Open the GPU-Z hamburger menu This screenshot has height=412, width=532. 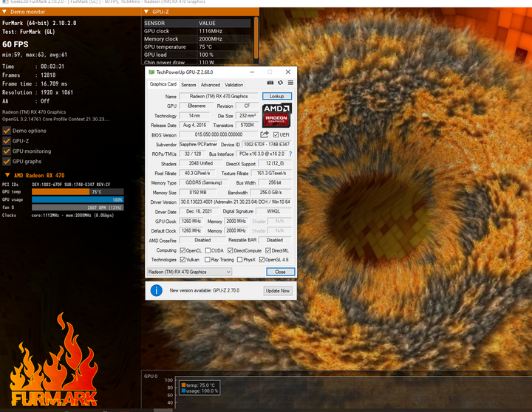point(291,83)
